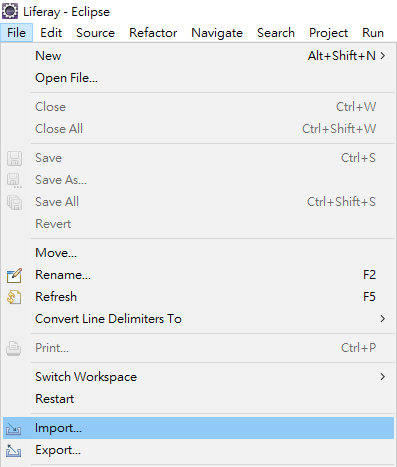Click the Save All stacked disks icon
Screen dimensions: 397x467
point(14,202)
